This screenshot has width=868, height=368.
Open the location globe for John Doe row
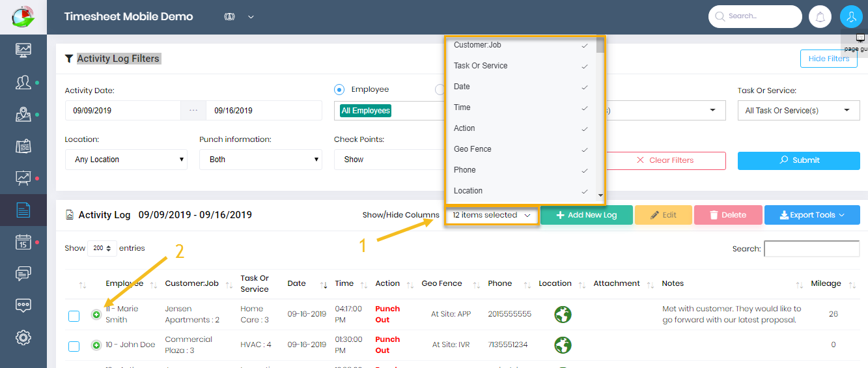563,345
